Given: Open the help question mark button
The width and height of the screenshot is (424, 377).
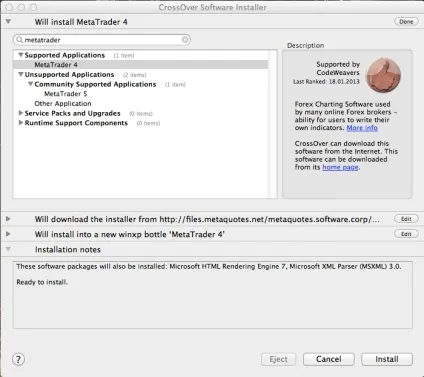Looking at the screenshot, I should pyautogui.click(x=18, y=359).
